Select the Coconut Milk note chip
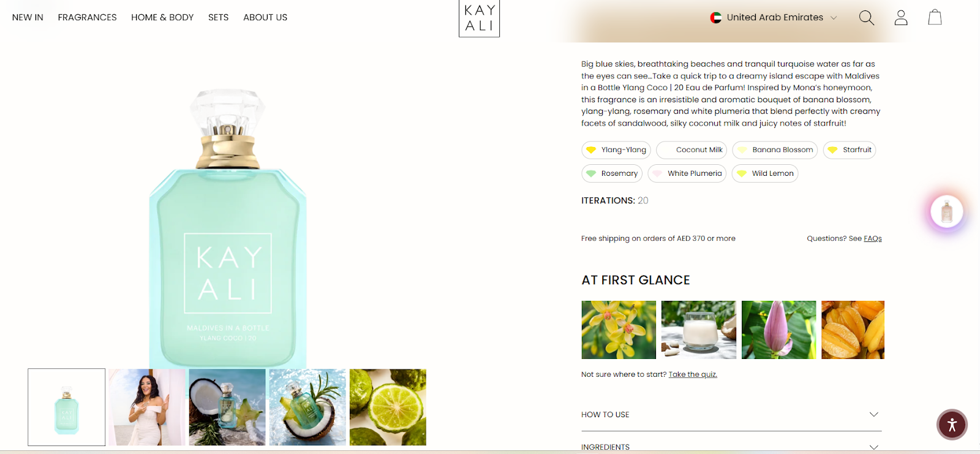980x454 pixels. click(692, 150)
